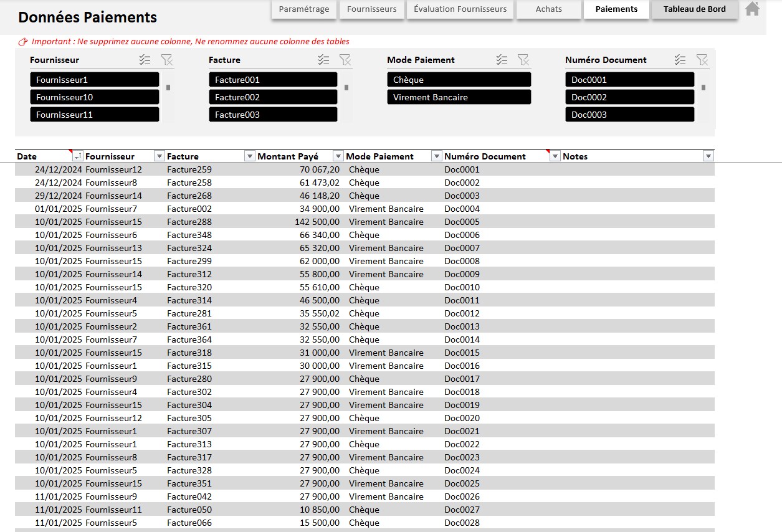Expand the Notes column filter dropdown
Image resolution: width=782 pixels, height=532 pixels.
pyautogui.click(x=708, y=156)
